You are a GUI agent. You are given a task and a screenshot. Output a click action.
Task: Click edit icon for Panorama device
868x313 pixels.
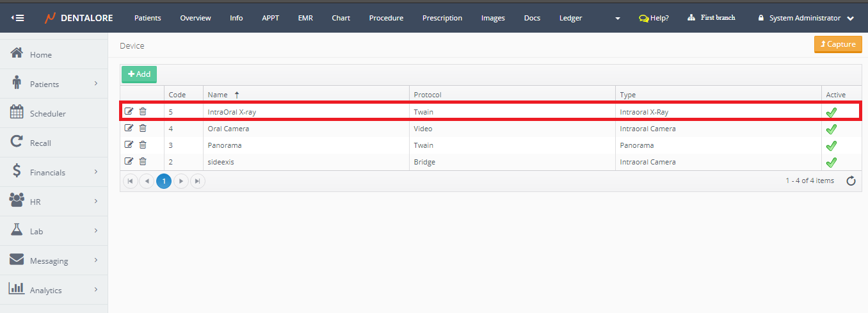pos(129,145)
